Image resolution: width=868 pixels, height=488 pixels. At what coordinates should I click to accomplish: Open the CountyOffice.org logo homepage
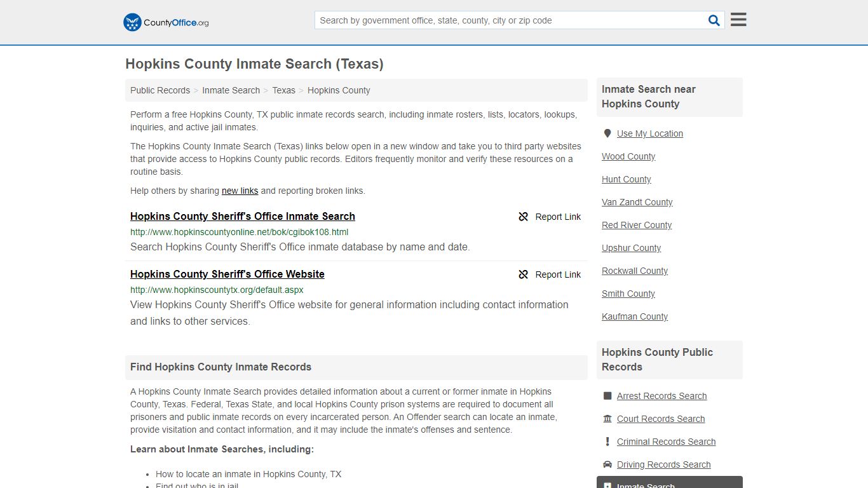click(x=166, y=22)
